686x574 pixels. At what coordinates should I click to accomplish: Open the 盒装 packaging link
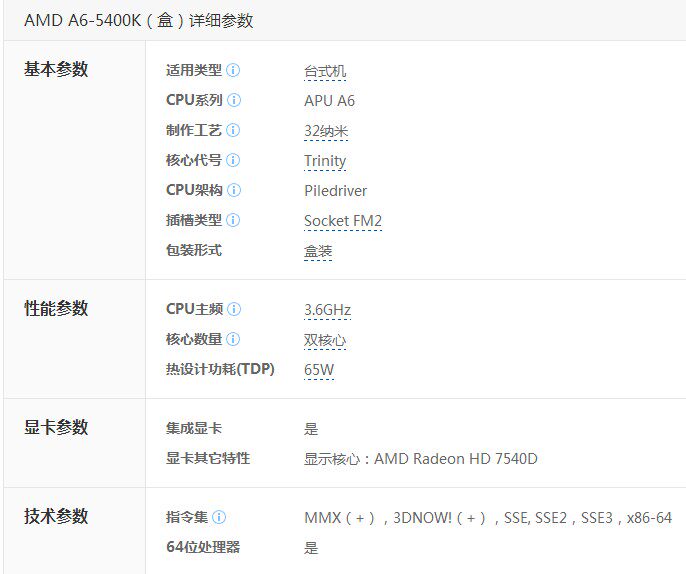coord(318,251)
